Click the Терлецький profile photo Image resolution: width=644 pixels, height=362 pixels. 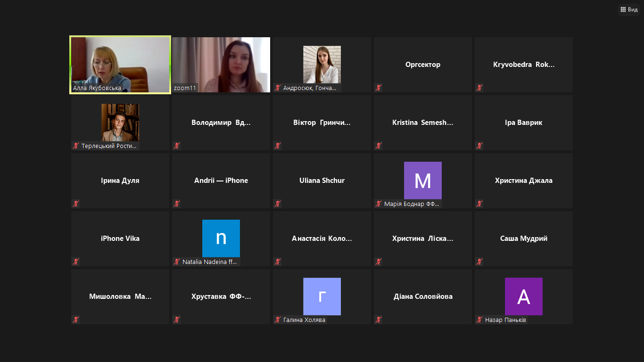[x=120, y=122]
